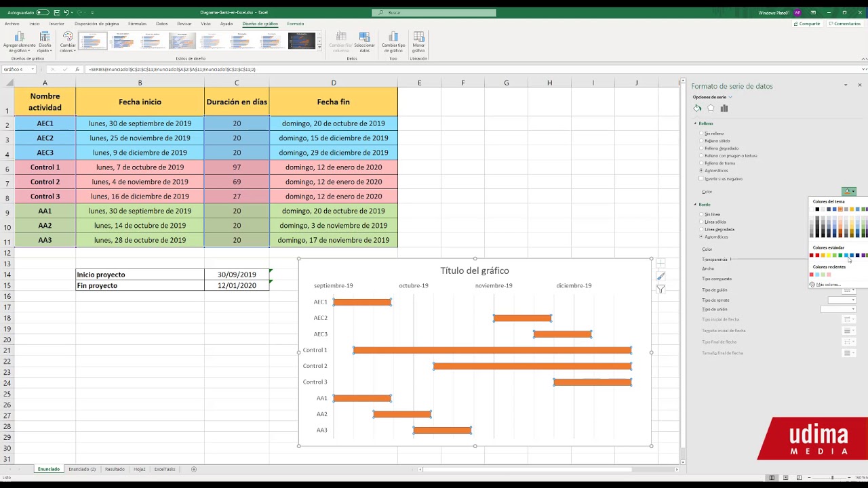Open Cambiar colores palette
The image size is (868, 488).
[x=68, y=42]
